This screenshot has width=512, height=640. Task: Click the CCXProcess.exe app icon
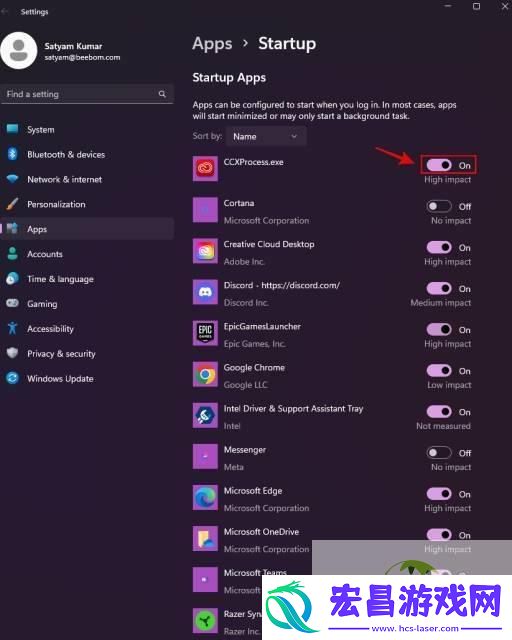205,169
